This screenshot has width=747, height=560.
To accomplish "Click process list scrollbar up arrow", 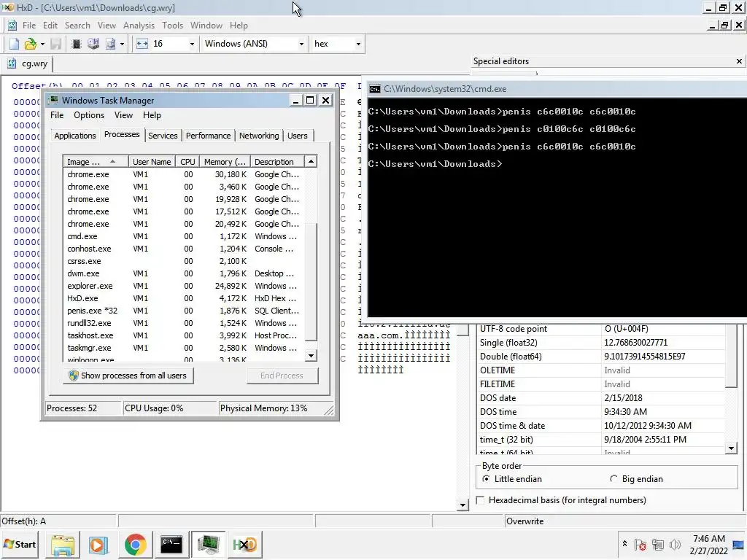I will pos(311,161).
